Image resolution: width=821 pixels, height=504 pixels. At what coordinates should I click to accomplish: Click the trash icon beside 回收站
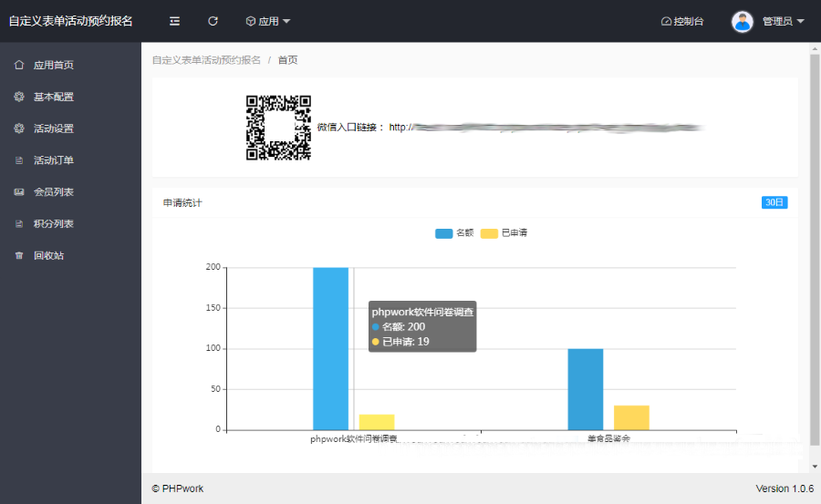(x=19, y=256)
